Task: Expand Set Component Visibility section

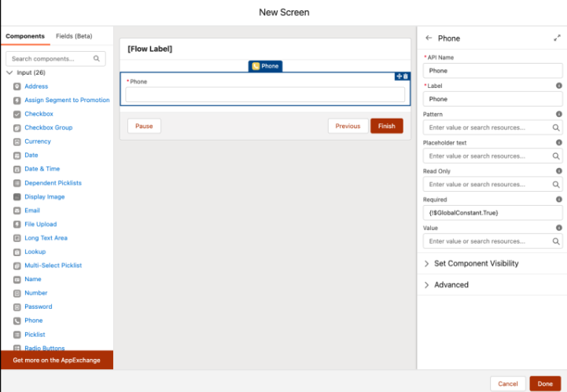Action: pos(427,264)
